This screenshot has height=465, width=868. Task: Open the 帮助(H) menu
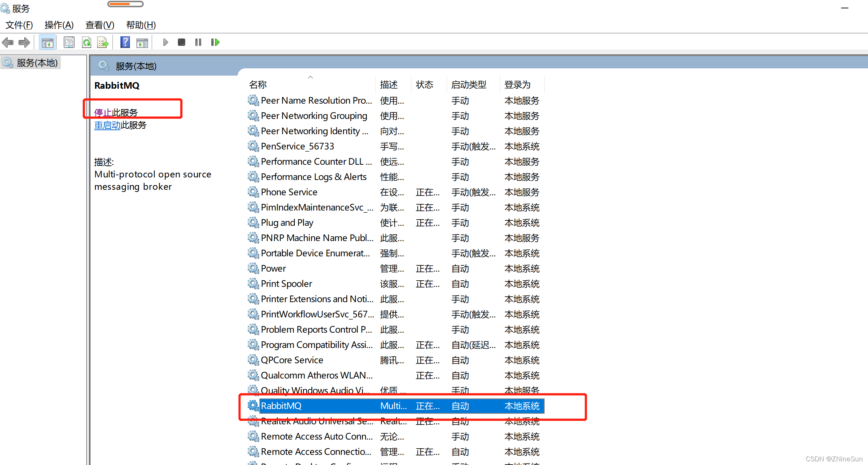coord(141,25)
